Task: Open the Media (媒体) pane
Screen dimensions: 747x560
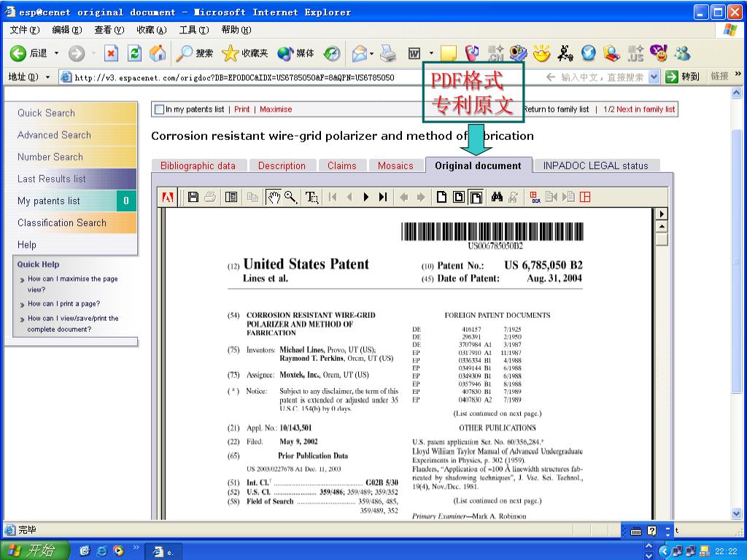Action: (296, 53)
